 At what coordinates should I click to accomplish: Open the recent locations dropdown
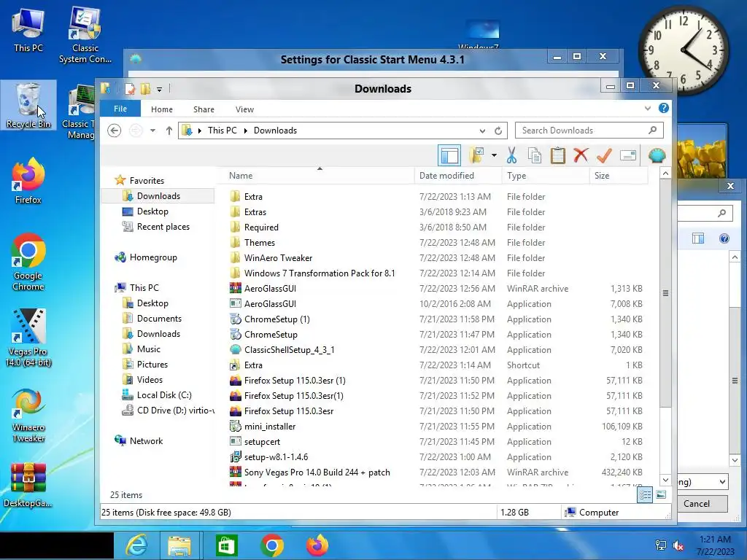click(152, 131)
